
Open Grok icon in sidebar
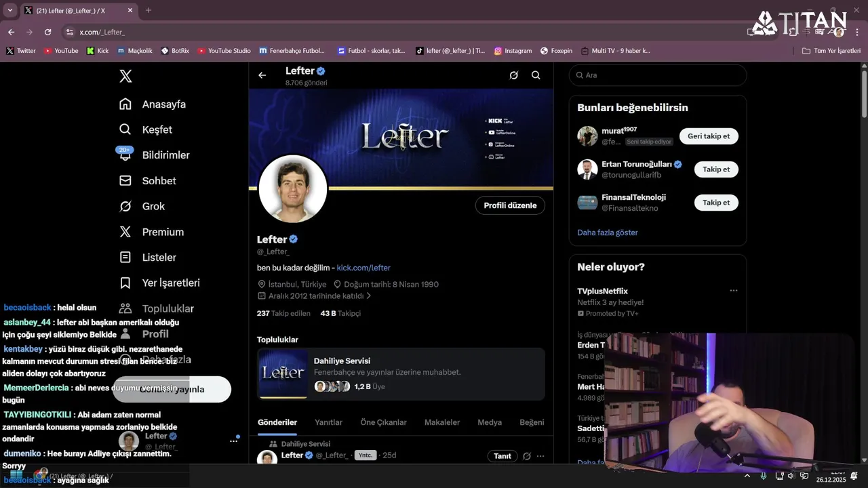coord(125,206)
